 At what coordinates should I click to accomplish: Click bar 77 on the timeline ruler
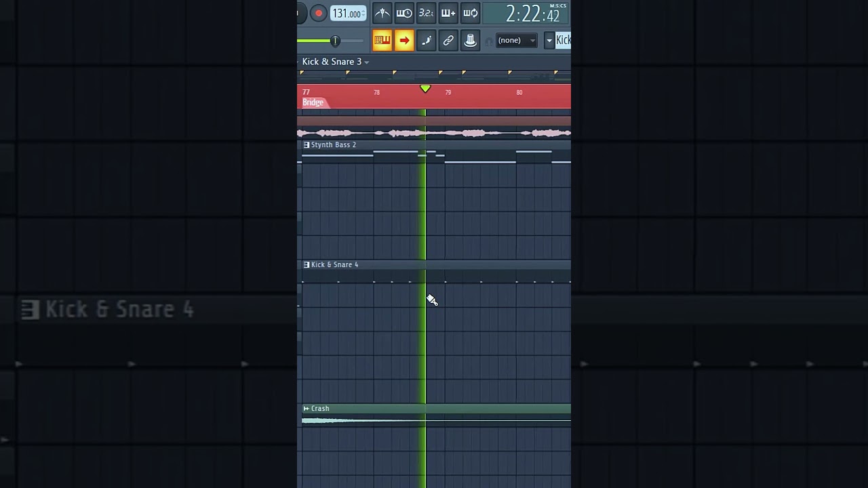pyautogui.click(x=306, y=92)
